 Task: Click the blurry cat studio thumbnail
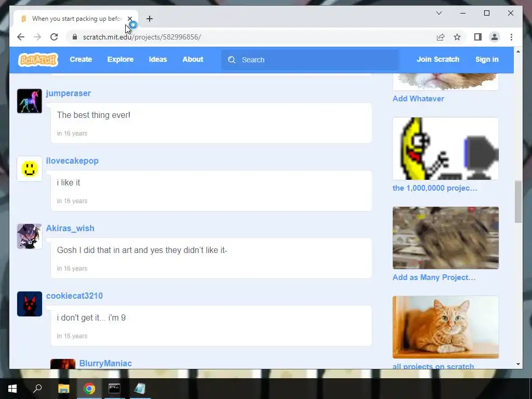[x=445, y=238]
